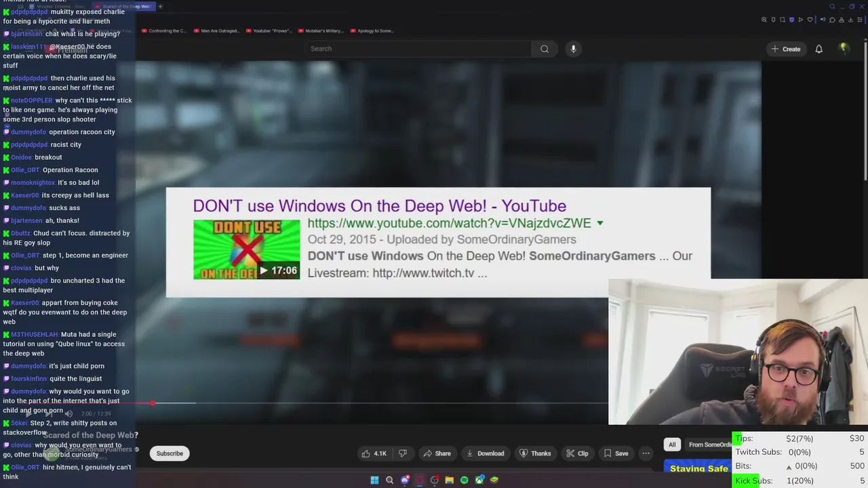Click the extensions cube toolbar icon
The image size is (868, 488).
(x=832, y=20)
